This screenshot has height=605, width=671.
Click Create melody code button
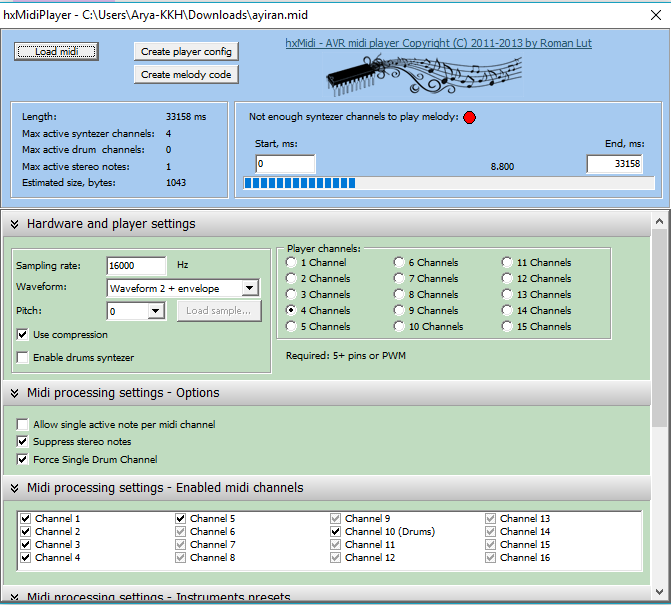(x=186, y=74)
